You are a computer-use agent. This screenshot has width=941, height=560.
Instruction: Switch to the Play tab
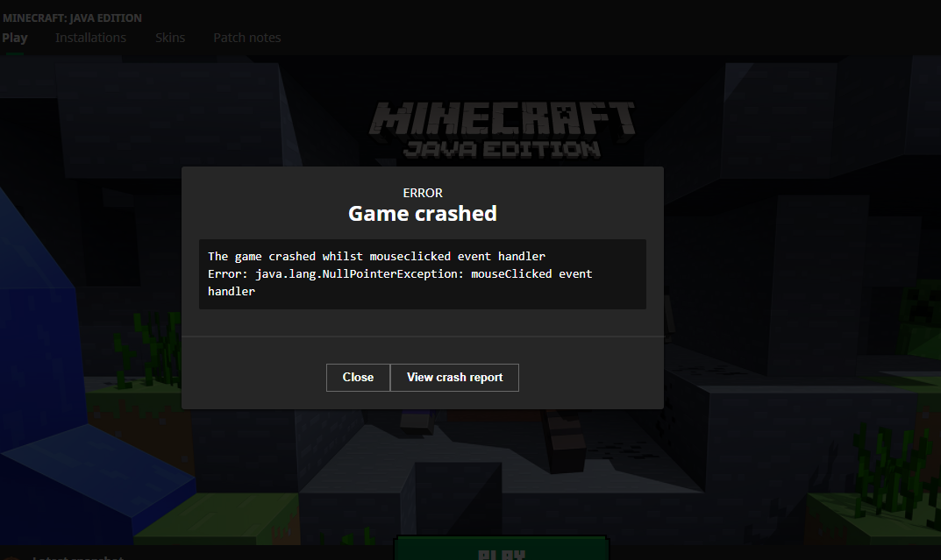click(14, 38)
